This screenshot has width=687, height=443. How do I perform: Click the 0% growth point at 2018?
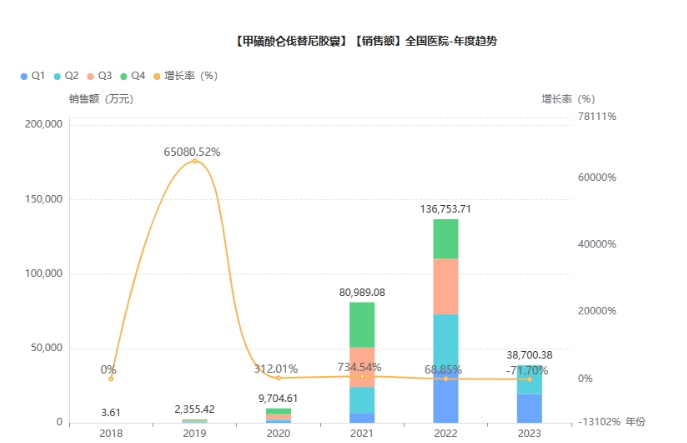(111, 378)
